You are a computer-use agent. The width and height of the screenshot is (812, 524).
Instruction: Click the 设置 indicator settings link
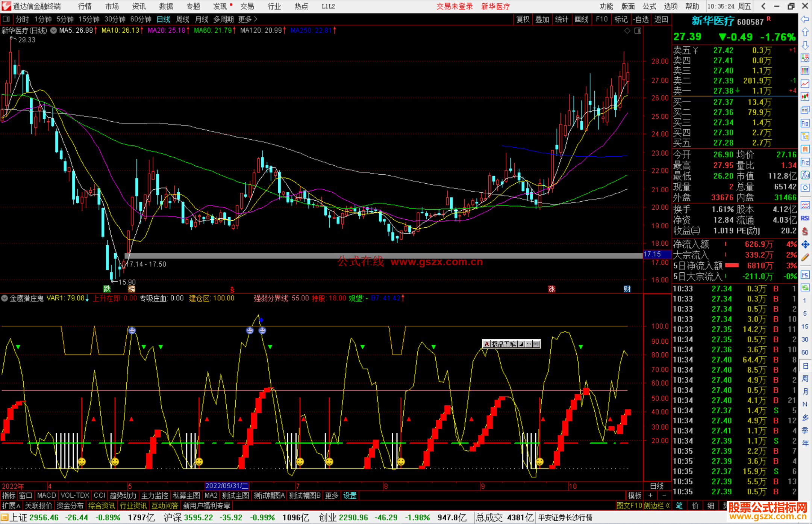coord(350,495)
